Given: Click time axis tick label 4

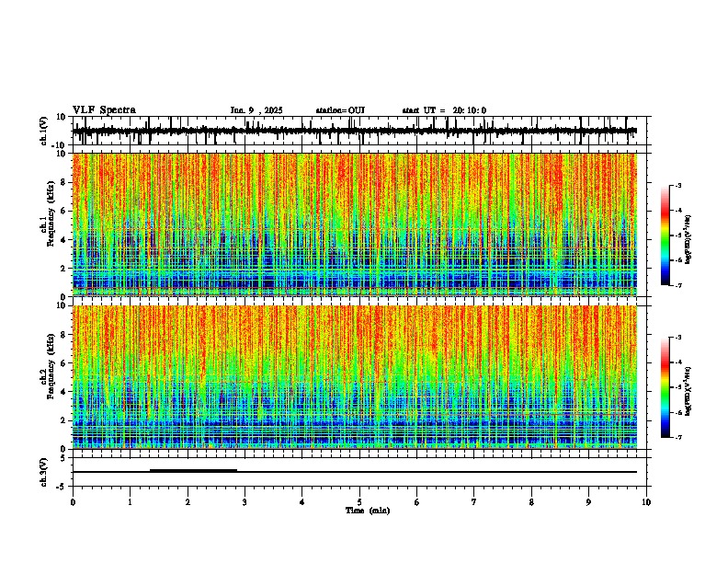Looking at the screenshot, I should coord(302,502).
